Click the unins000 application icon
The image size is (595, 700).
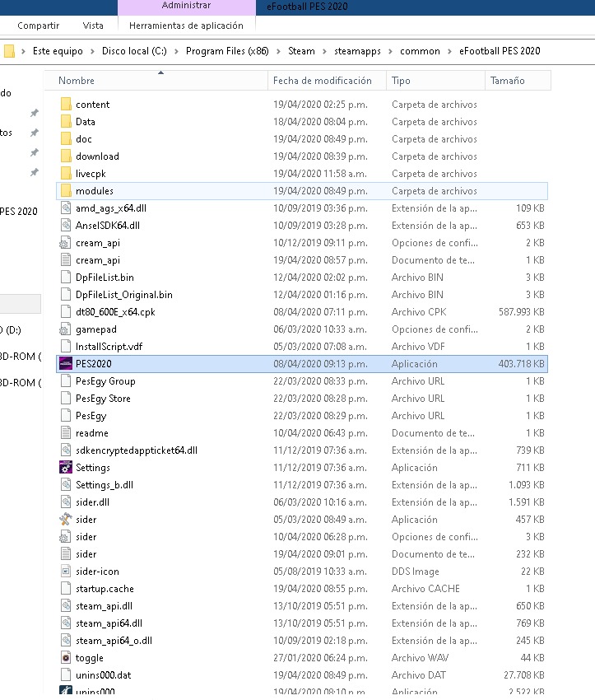[66, 691]
